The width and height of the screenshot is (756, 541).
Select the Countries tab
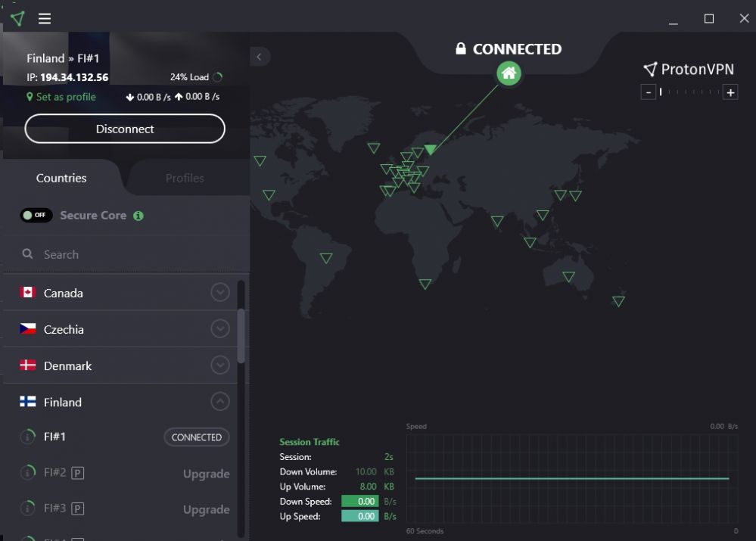click(61, 179)
